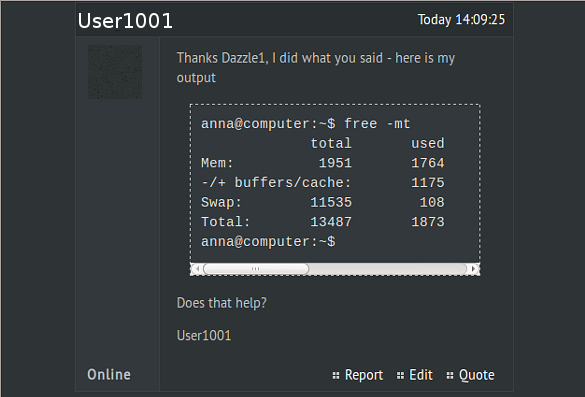
Task: Click the Online status label
Action: click(109, 375)
